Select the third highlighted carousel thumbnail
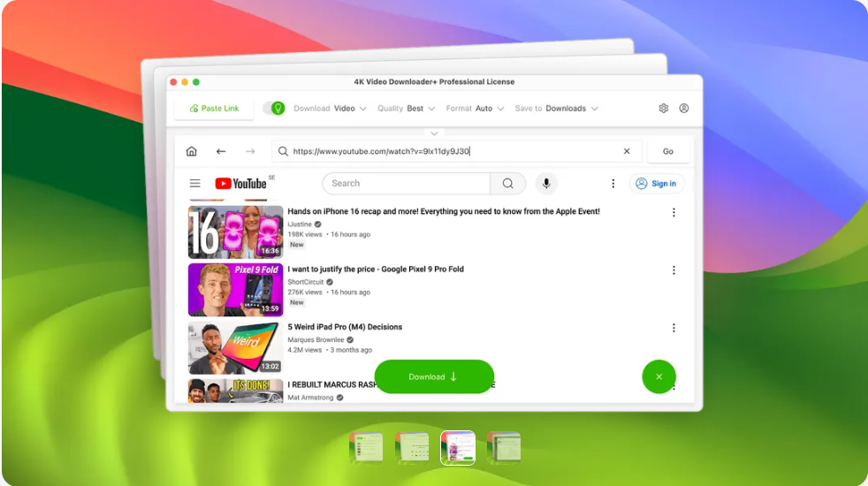868x486 pixels. (x=458, y=448)
